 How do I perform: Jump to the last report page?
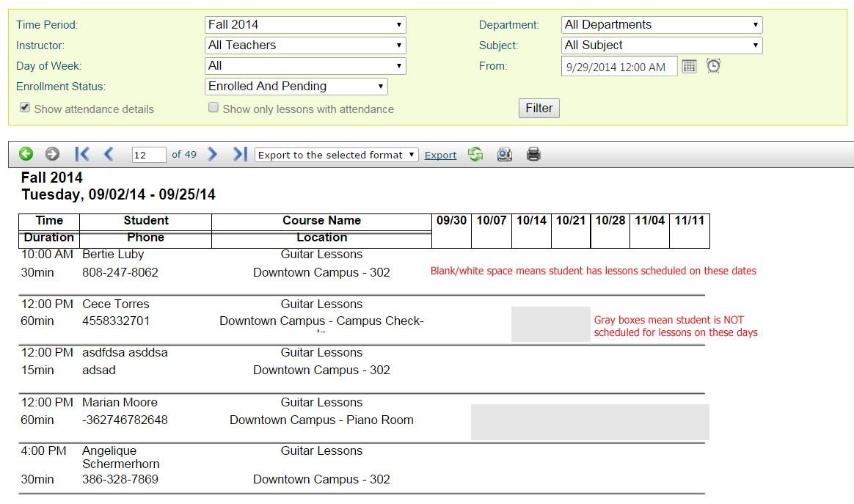point(239,154)
